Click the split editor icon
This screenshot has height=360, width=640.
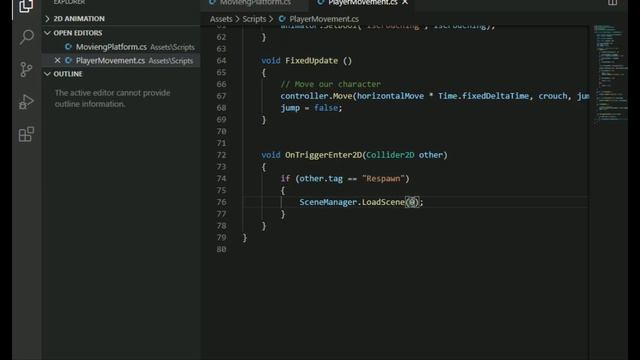click(612, 2)
